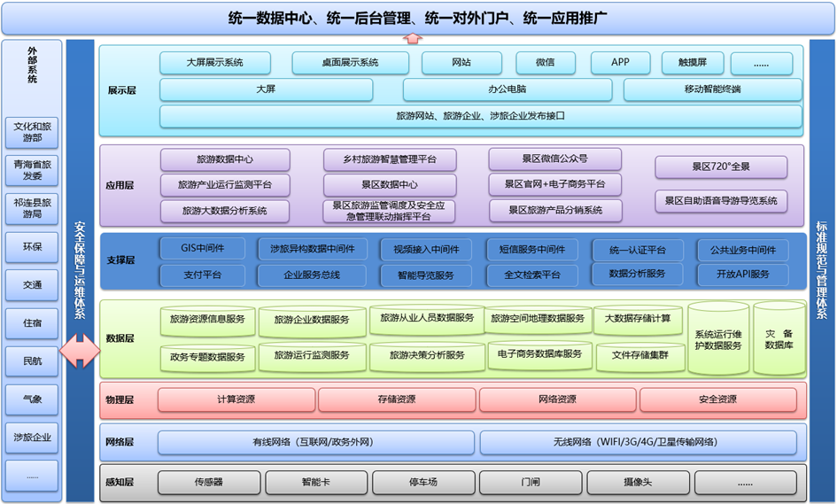Select 景区官网+电子商务平台
The image size is (837, 504).
click(555, 184)
